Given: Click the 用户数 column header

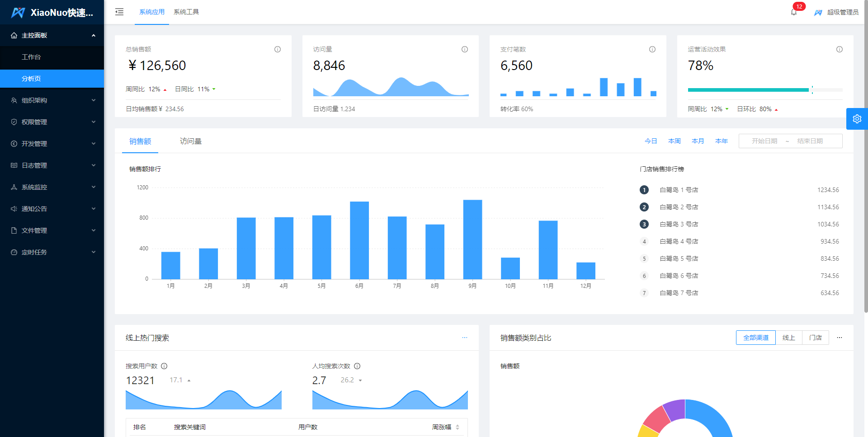Looking at the screenshot, I should click(308, 427).
